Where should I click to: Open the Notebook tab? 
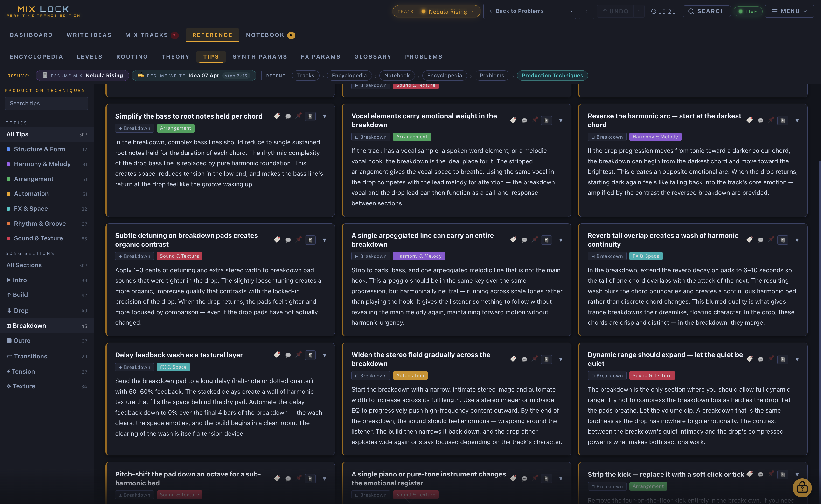pos(270,35)
